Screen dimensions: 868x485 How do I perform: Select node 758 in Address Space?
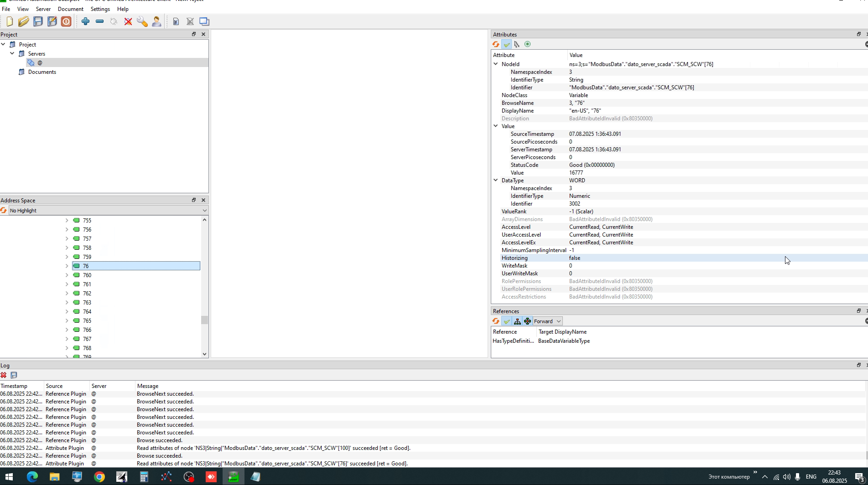87,248
